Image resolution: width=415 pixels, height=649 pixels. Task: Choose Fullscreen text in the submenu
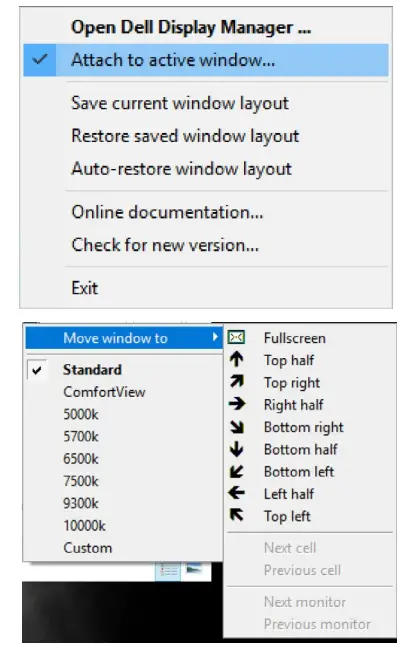click(295, 338)
